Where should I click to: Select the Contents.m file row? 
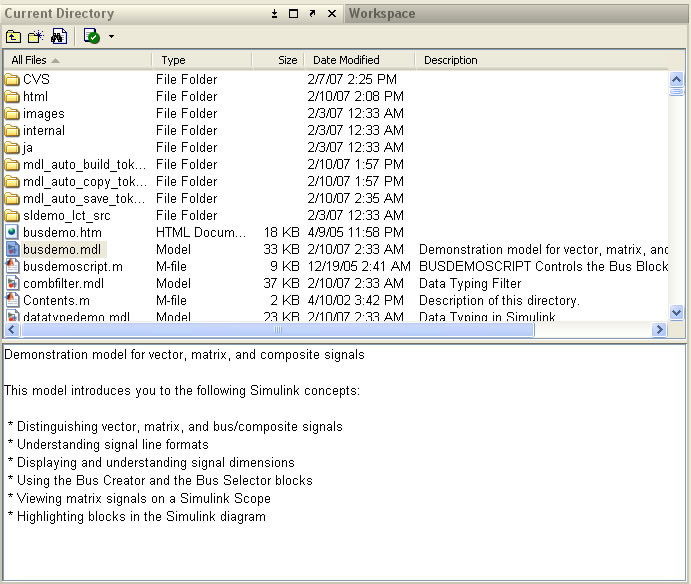coord(56,300)
